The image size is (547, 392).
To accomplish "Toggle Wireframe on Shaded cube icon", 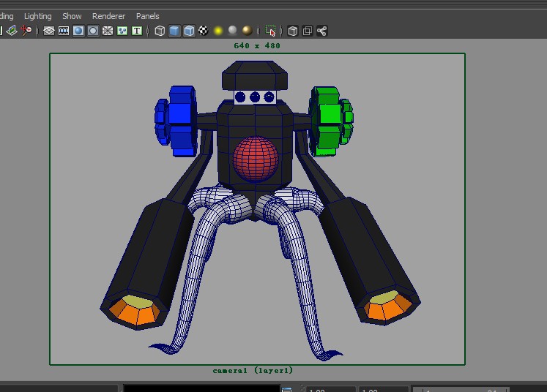I will click(x=189, y=31).
